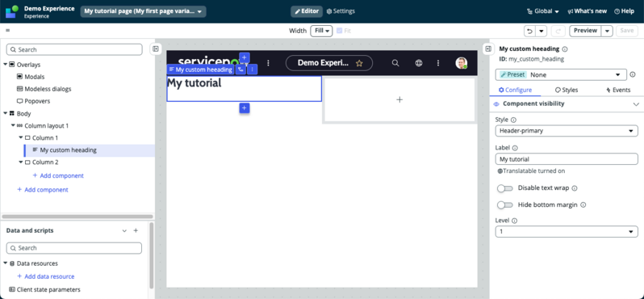The height and width of the screenshot is (299, 644).
Task: Click the Label input field with My tutorial
Action: (567, 158)
